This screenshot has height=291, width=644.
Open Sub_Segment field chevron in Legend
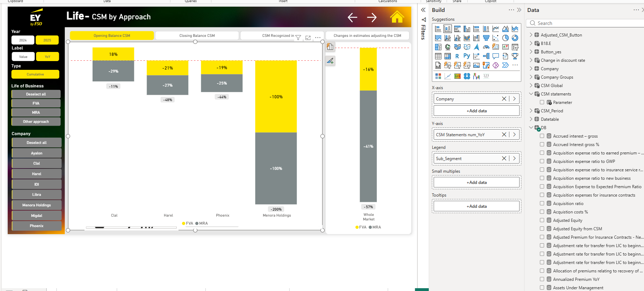click(x=514, y=158)
